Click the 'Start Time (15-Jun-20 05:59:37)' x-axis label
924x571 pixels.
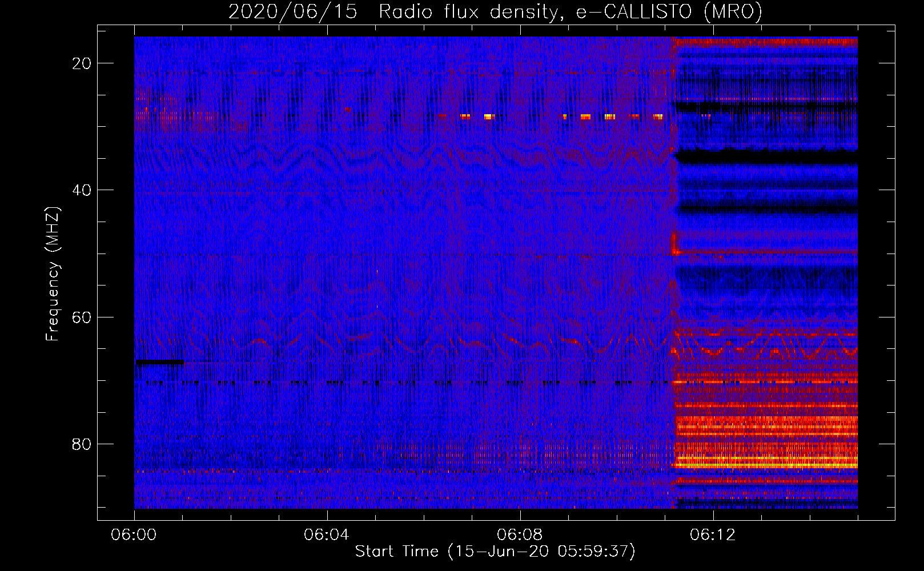pyautogui.click(x=495, y=552)
